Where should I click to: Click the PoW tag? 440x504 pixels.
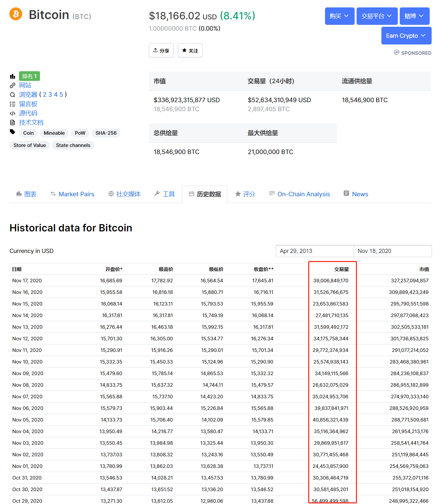[x=80, y=133]
